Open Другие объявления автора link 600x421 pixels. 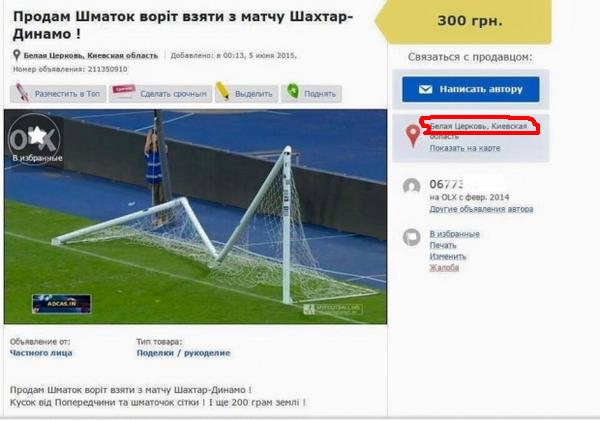[x=481, y=209]
